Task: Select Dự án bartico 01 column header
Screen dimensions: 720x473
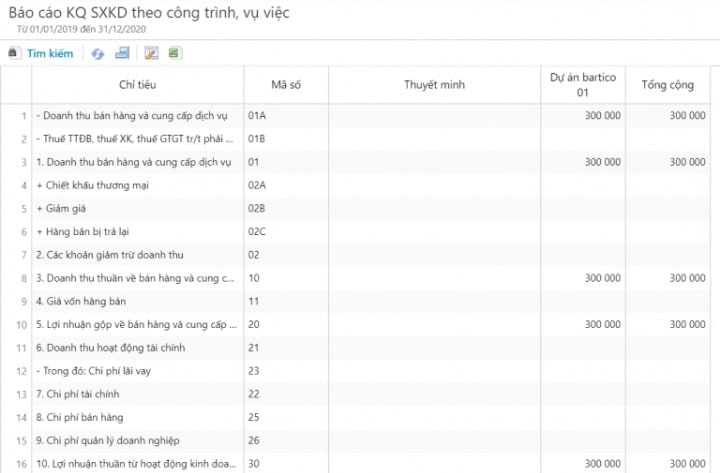Action: pyautogui.click(x=583, y=84)
